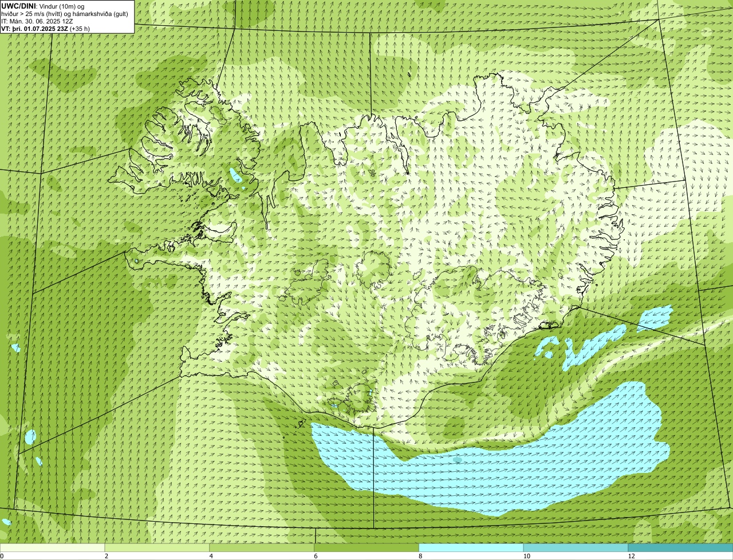This screenshot has height=560, width=733.
Task: Pick the dark teal segment above 12
Action: (681, 548)
